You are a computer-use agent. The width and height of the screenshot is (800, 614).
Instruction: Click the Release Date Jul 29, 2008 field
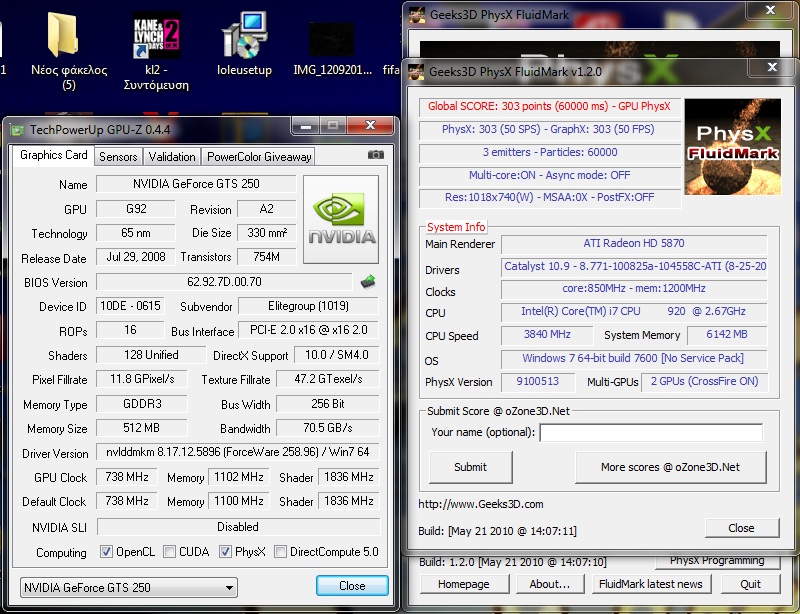(x=136, y=257)
